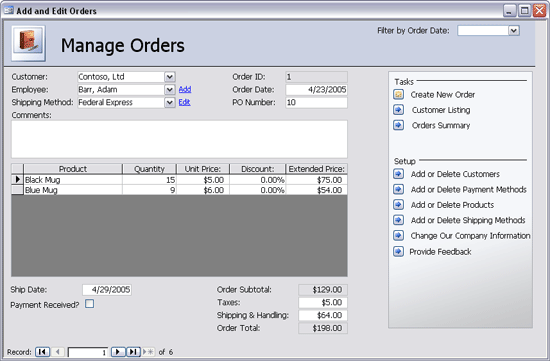Click the Orders Summary arrow icon
This screenshot has height=361, width=550.
click(x=398, y=125)
